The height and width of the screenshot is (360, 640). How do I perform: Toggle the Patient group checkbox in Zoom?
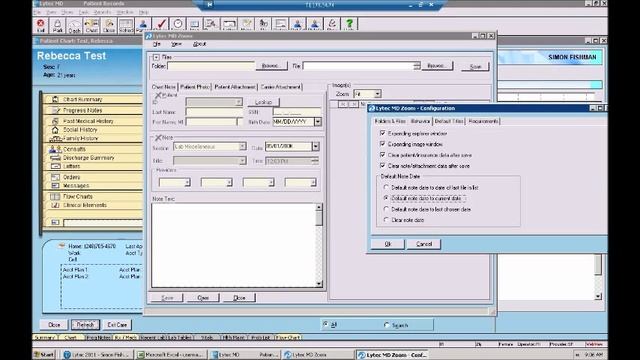(158, 95)
